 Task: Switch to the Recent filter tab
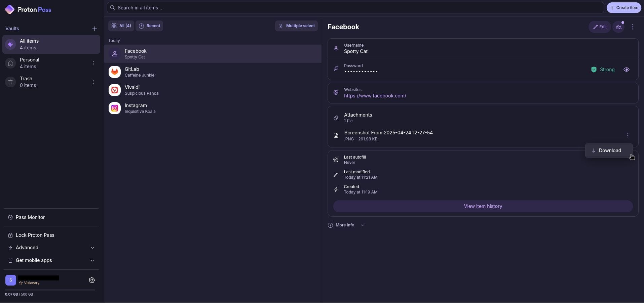click(x=149, y=26)
